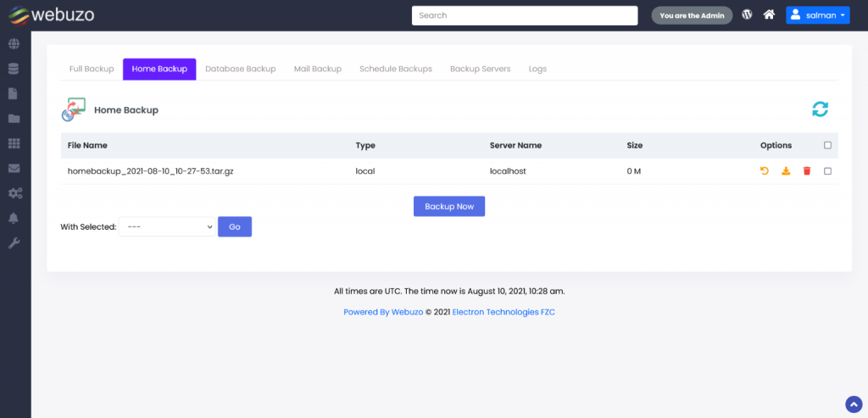Screen dimensions: 868x418
Task: Open the globe icon in left sidebar
Action: tap(14, 44)
